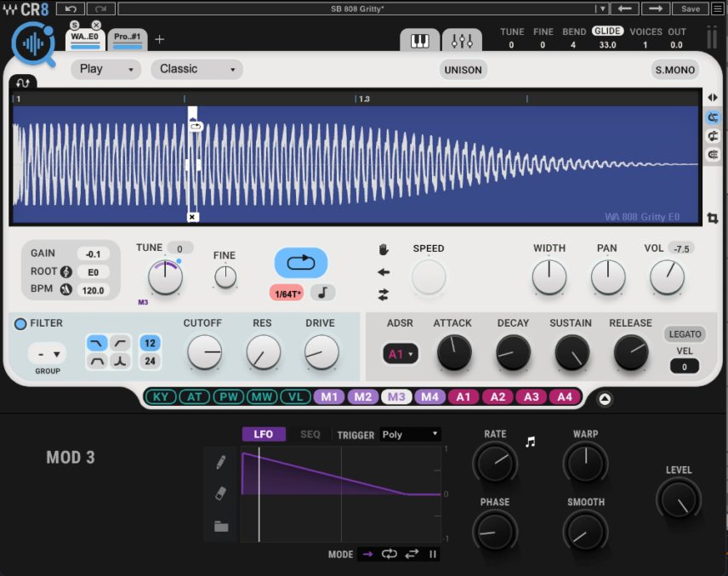Select notch filter shape
This screenshot has height=576, width=728.
point(120,361)
